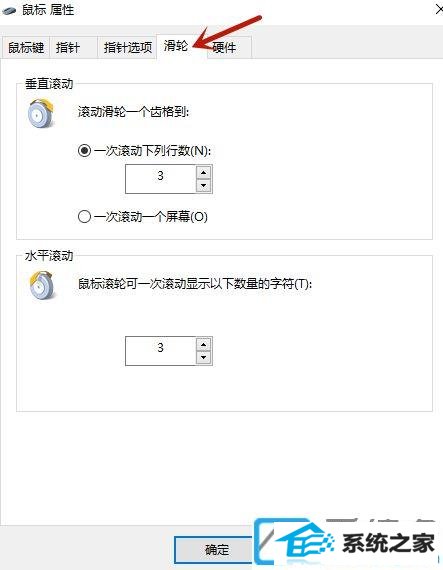The image size is (443, 570).
Task: Click the 垂直滚动 group label
Action: 49,84
